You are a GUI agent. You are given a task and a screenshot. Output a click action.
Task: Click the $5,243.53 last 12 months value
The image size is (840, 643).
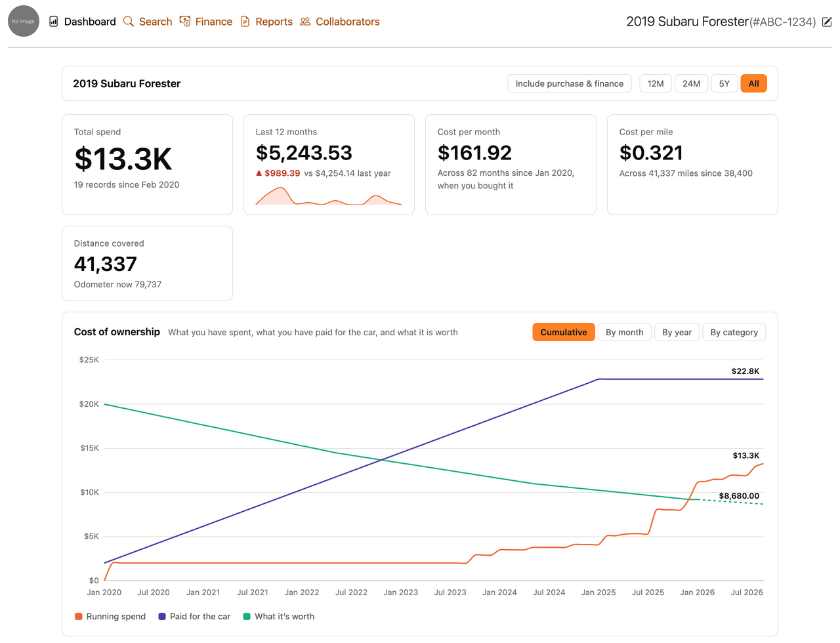304,153
